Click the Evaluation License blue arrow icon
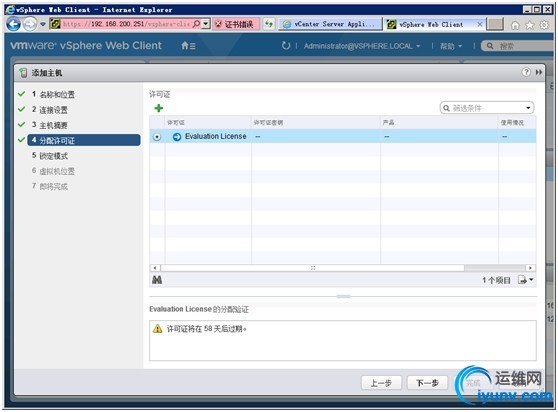 [177, 137]
